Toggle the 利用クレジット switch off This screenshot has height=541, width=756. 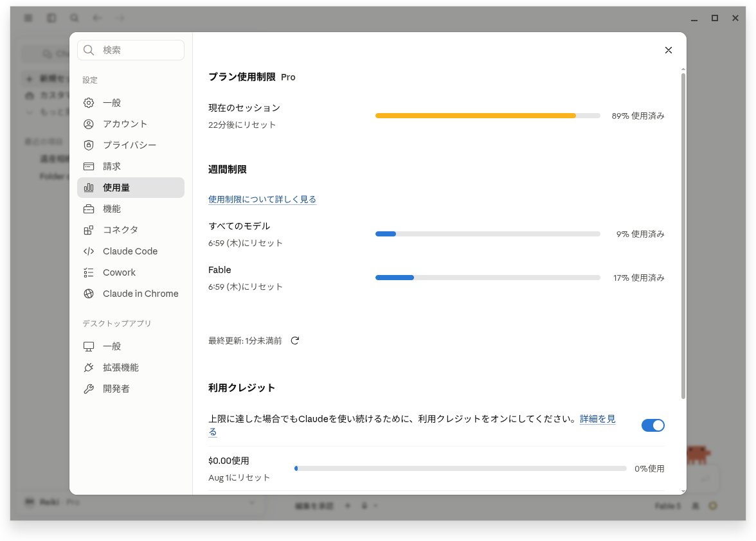[653, 425]
